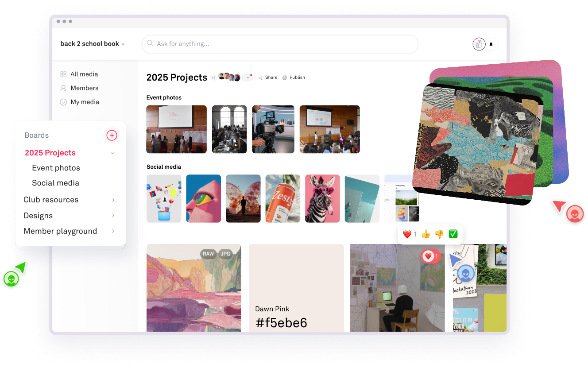Open the user avatar in top bar

click(479, 44)
